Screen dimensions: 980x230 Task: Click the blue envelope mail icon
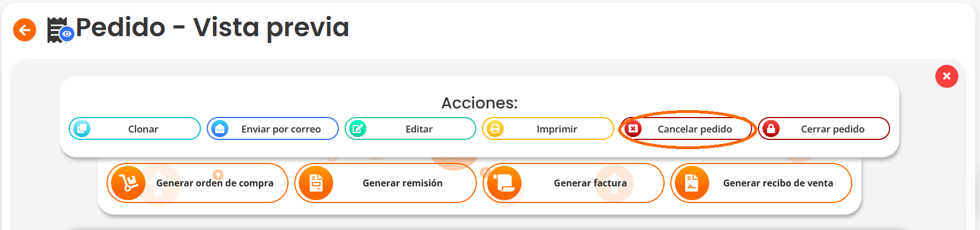coord(220,128)
